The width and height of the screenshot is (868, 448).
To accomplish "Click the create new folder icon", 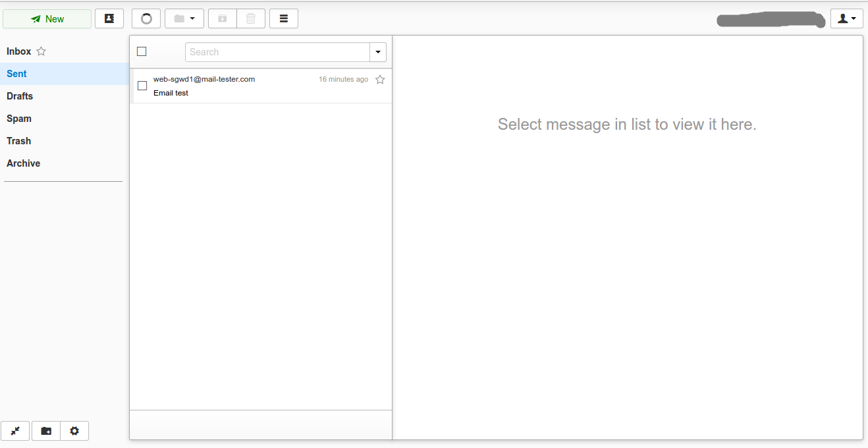I will click(x=46, y=431).
